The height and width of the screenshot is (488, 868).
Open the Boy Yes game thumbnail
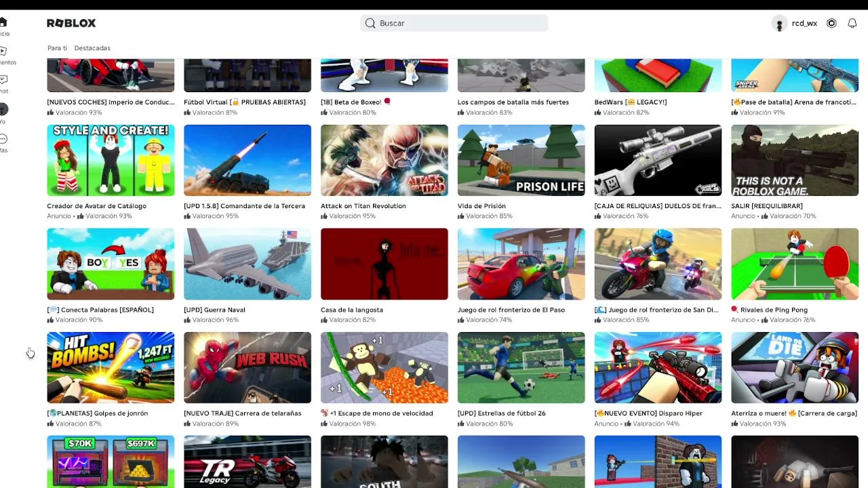(x=111, y=264)
